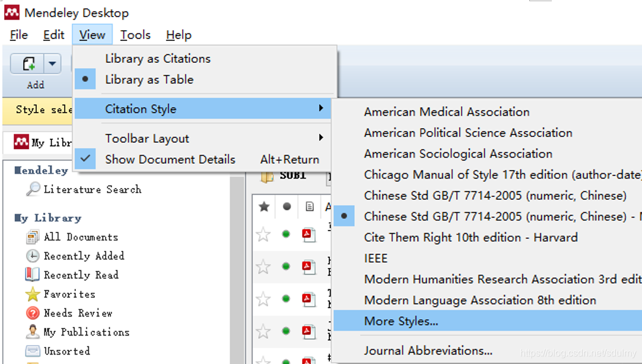Open Favorites
Image resolution: width=642 pixels, height=364 pixels.
69,293
